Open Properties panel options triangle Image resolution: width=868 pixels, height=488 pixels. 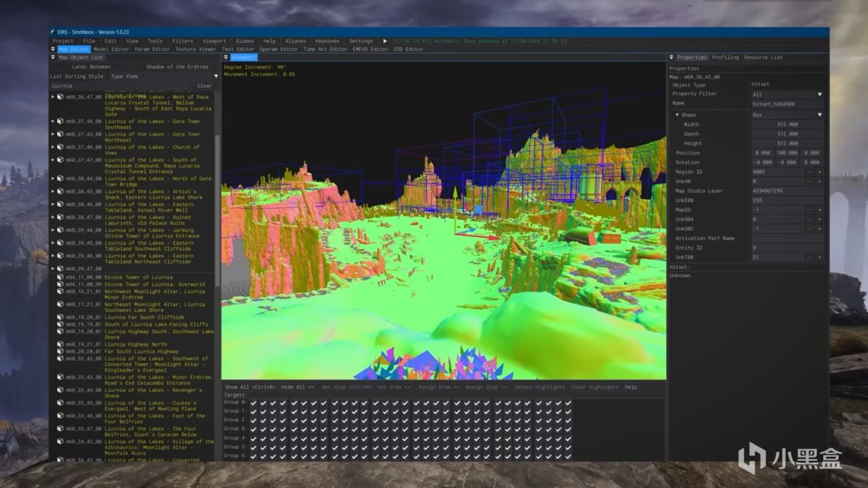coord(672,58)
